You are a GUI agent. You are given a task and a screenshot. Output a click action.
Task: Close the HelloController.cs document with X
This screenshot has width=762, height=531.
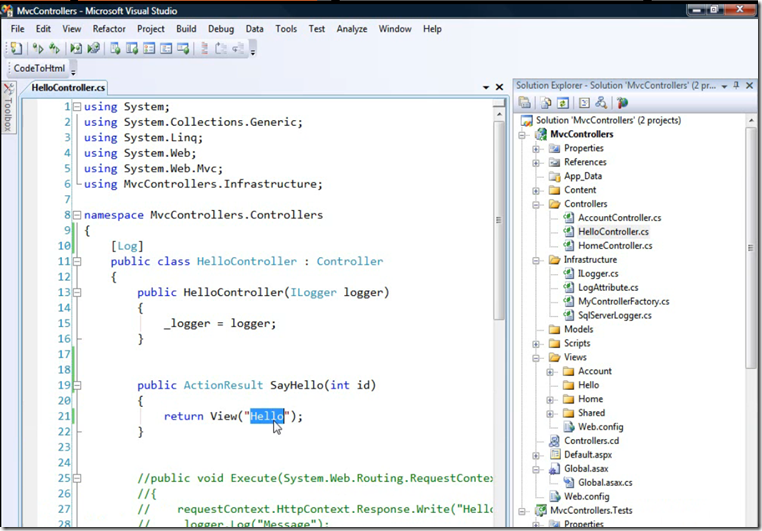tap(499, 87)
